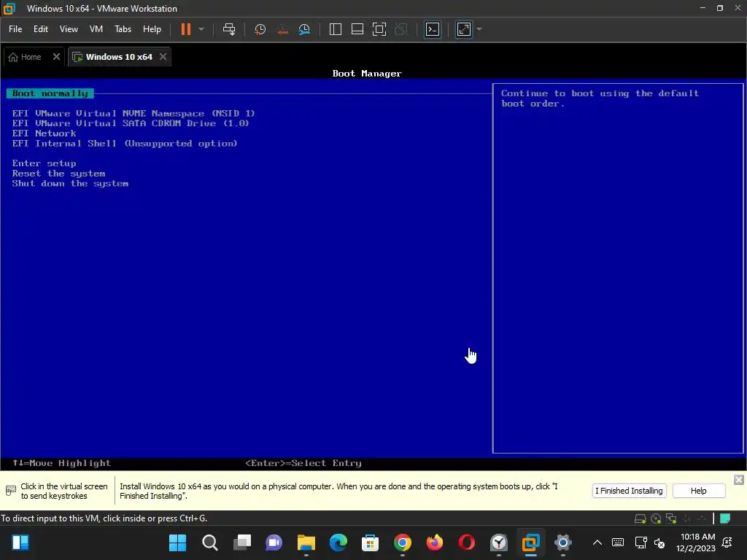This screenshot has height=560, width=747.
Task: Click the CD/DVD drive status icon
Action: (656, 518)
